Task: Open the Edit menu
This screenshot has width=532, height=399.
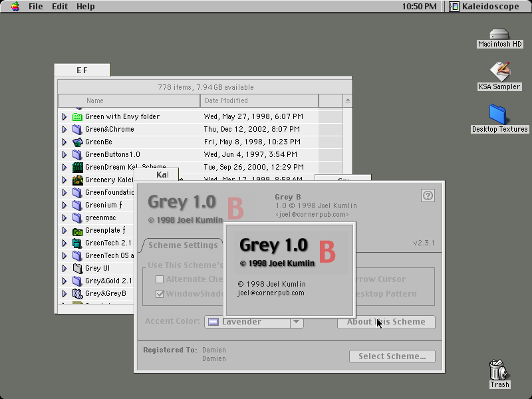Action: click(60, 7)
